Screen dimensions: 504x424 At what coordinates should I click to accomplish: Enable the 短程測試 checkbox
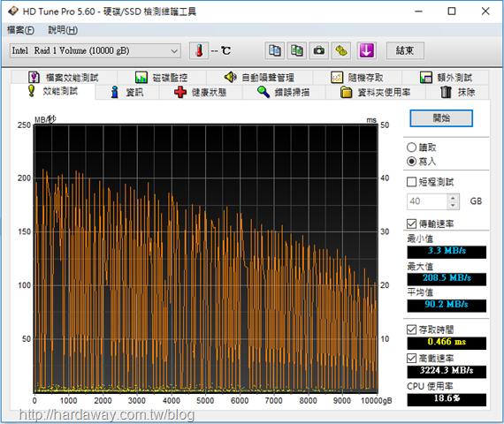tap(411, 182)
